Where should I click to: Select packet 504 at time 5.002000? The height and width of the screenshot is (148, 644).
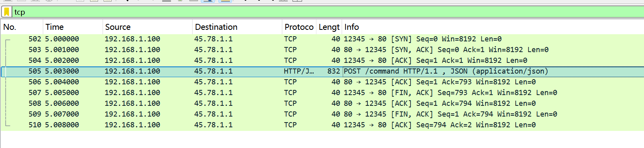pyautogui.click(x=322, y=60)
